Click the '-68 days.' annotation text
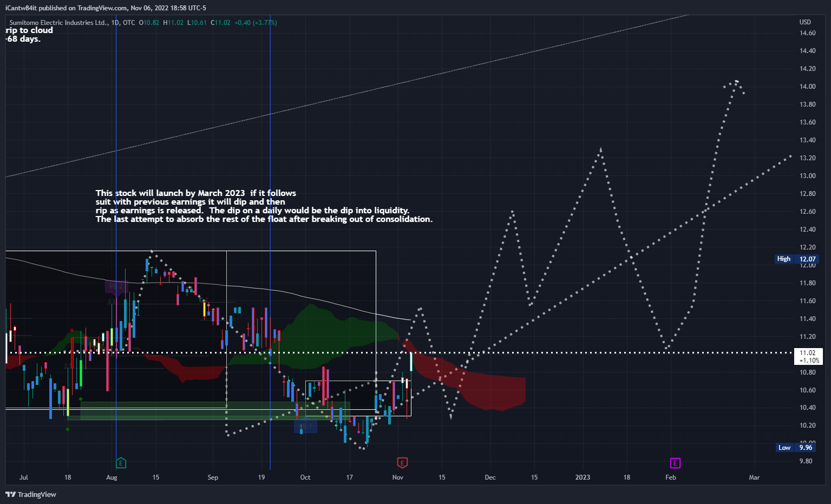 (23, 39)
